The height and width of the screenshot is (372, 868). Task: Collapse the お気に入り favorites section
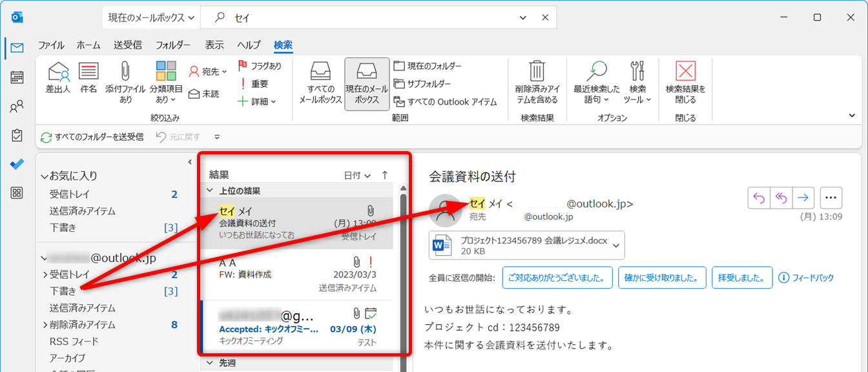[44, 176]
